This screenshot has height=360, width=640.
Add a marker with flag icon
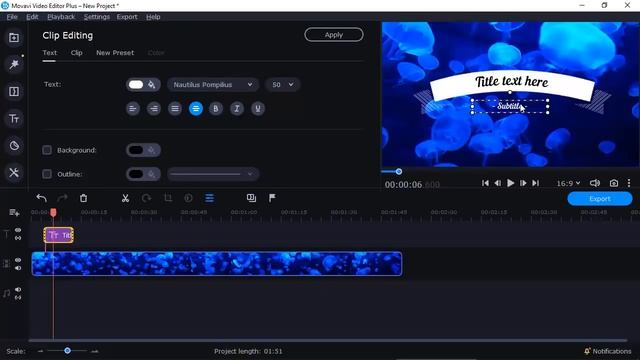(x=272, y=198)
